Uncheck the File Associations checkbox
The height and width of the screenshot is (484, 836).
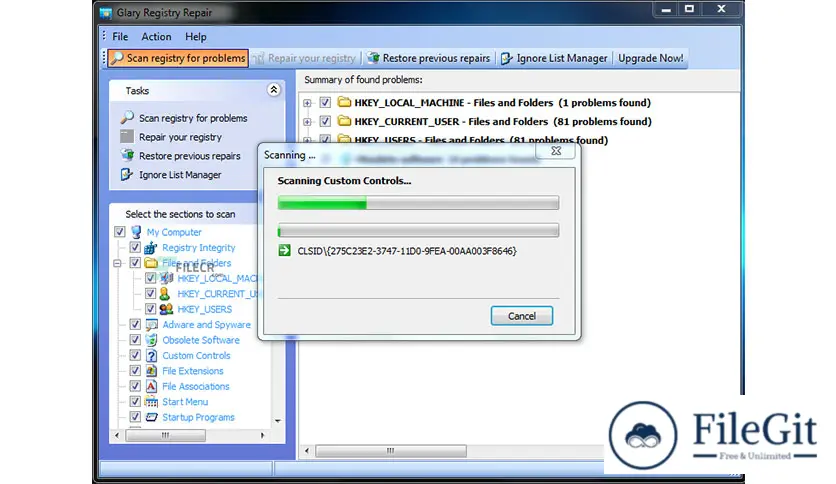coord(135,386)
